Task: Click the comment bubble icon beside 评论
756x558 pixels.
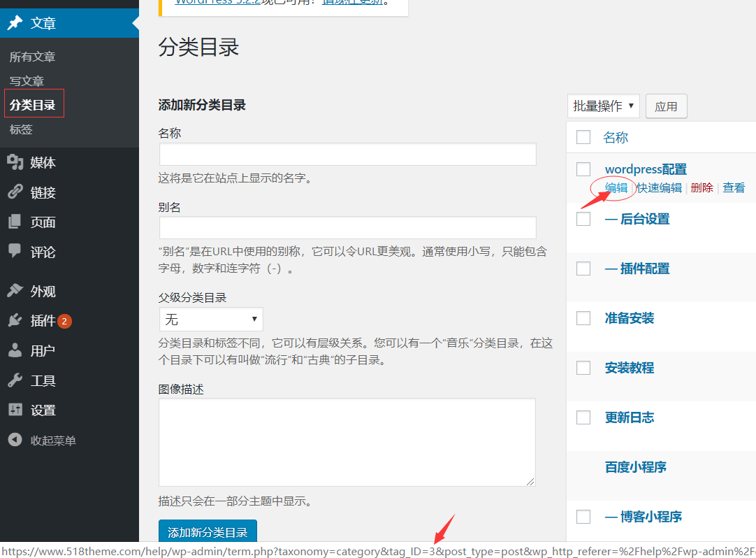Action: (15, 251)
